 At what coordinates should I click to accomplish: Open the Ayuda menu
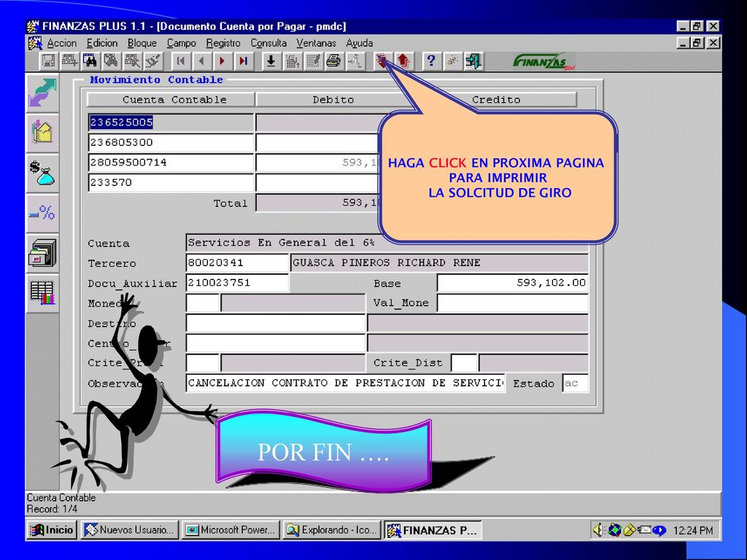click(x=359, y=43)
